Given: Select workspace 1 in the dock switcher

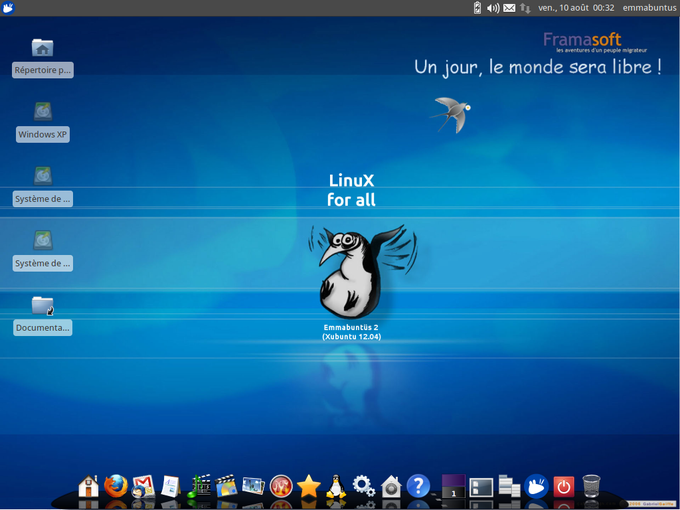Looking at the screenshot, I should coord(454,486).
